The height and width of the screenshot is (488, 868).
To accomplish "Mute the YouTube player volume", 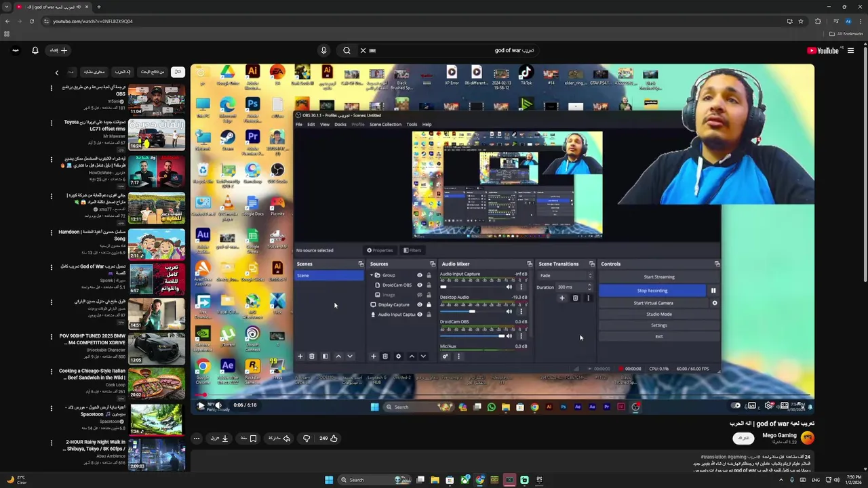I will [x=218, y=405].
